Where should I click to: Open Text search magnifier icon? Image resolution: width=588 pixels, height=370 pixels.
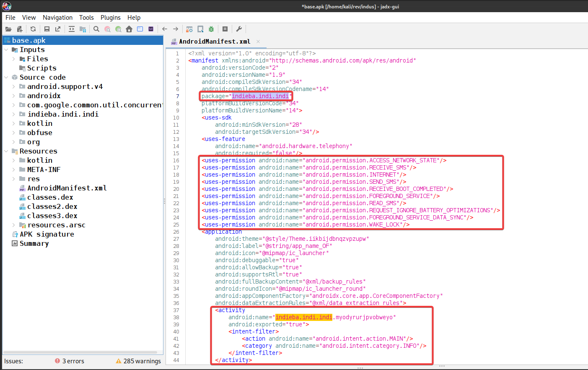[96, 29]
